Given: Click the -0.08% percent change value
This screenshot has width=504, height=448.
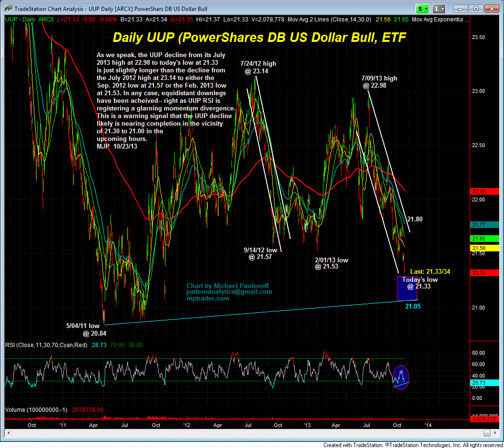Looking at the screenshot, I should (108, 19).
